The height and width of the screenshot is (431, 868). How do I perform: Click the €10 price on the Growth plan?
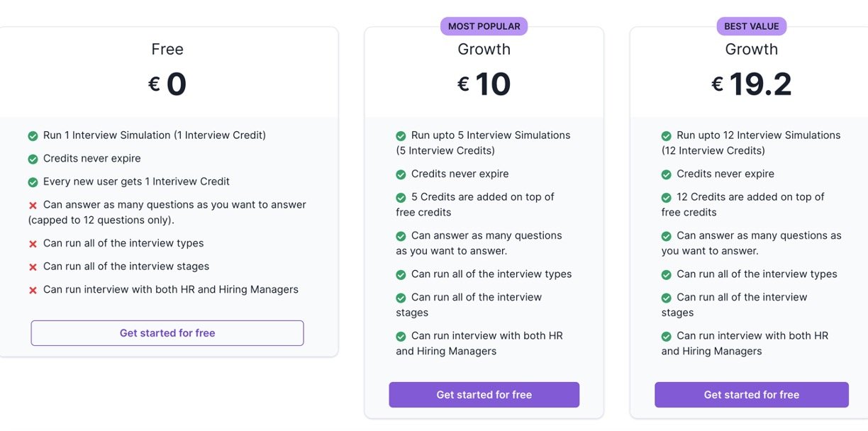(484, 84)
